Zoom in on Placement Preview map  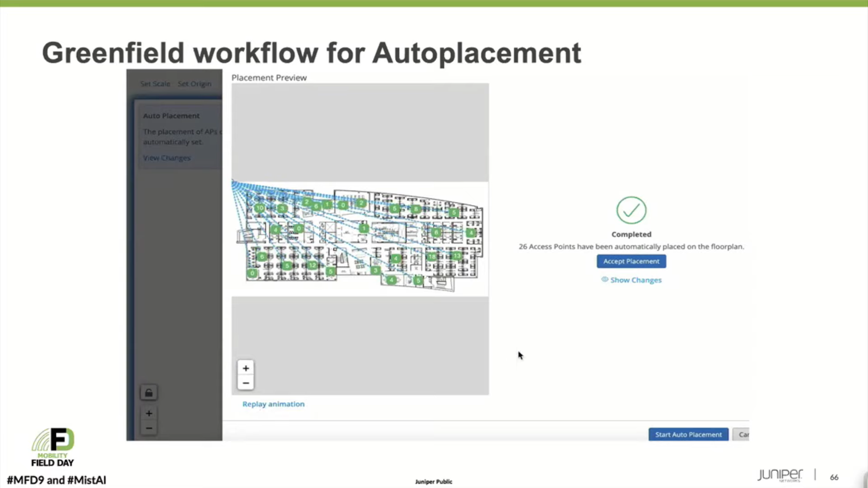[x=246, y=368]
